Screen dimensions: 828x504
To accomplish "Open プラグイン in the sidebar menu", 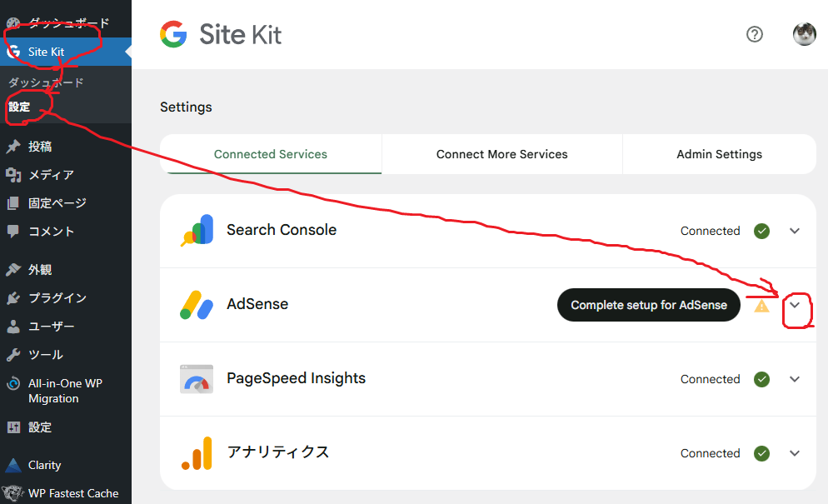I will [57, 298].
